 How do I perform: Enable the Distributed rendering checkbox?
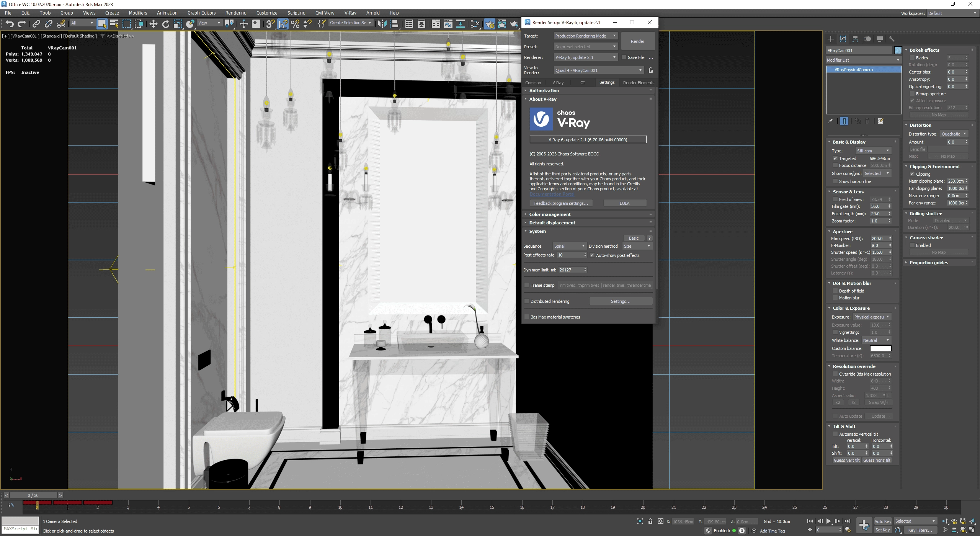point(527,301)
